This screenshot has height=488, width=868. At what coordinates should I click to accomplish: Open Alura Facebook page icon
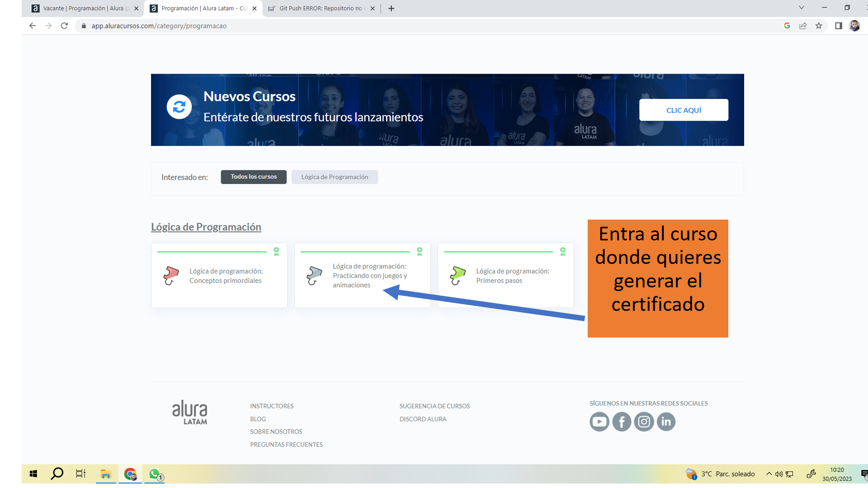622,422
